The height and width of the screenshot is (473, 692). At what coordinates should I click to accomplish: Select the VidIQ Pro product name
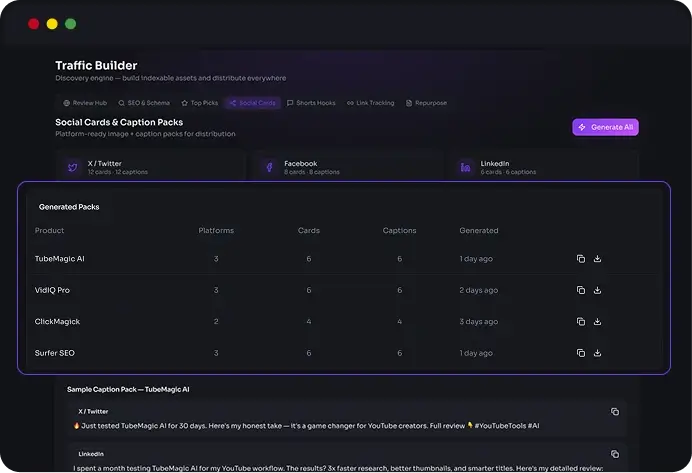pyautogui.click(x=52, y=290)
